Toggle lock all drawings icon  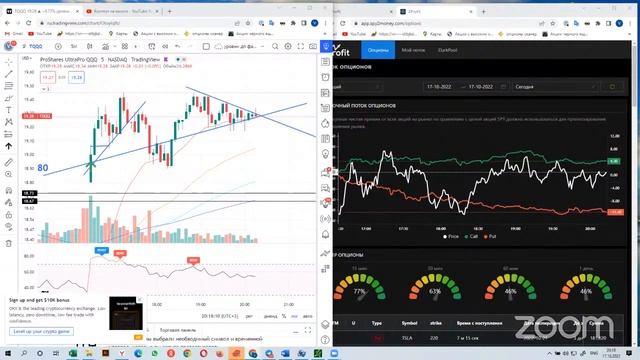point(9,215)
